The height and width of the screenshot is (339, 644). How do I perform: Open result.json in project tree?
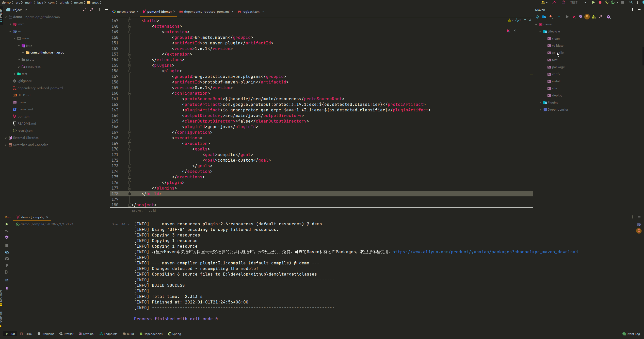[x=25, y=131]
